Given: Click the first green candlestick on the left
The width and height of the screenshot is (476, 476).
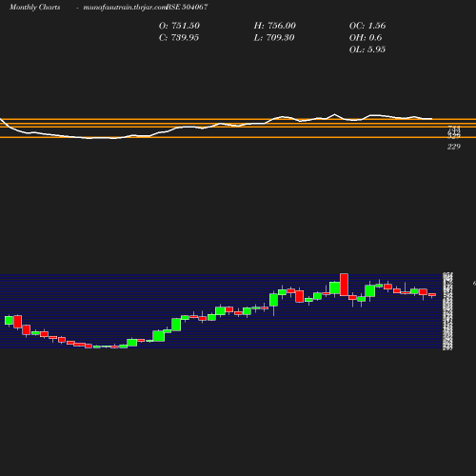Looking at the screenshot, I should (x=9, y=320).
